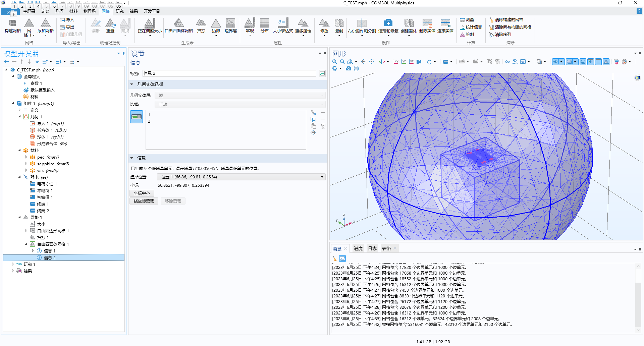Click the 绘制 plot mesh button
644x346 pixels.
coord(467,35)
